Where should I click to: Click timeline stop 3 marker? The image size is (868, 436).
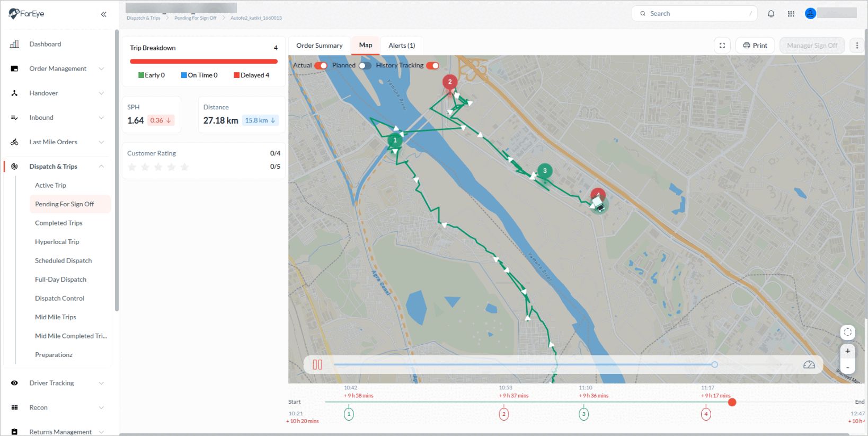pyautogui.click(x=583, y=414)
